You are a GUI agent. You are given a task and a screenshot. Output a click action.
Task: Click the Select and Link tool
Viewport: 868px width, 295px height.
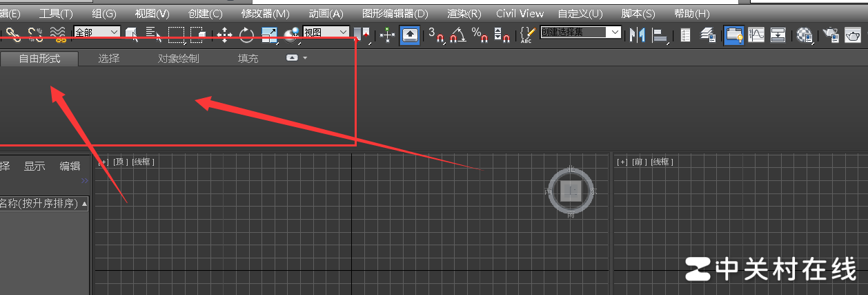pyautogui.click(x=14, y=34)
